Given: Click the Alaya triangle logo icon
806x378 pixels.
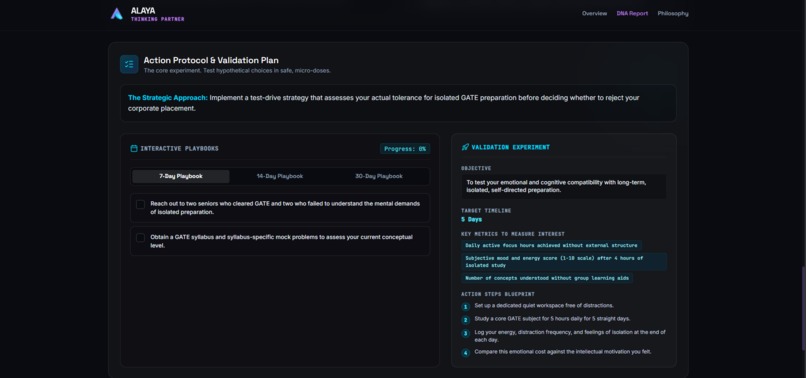Looking at the screenshot, I should coord(117,14).
